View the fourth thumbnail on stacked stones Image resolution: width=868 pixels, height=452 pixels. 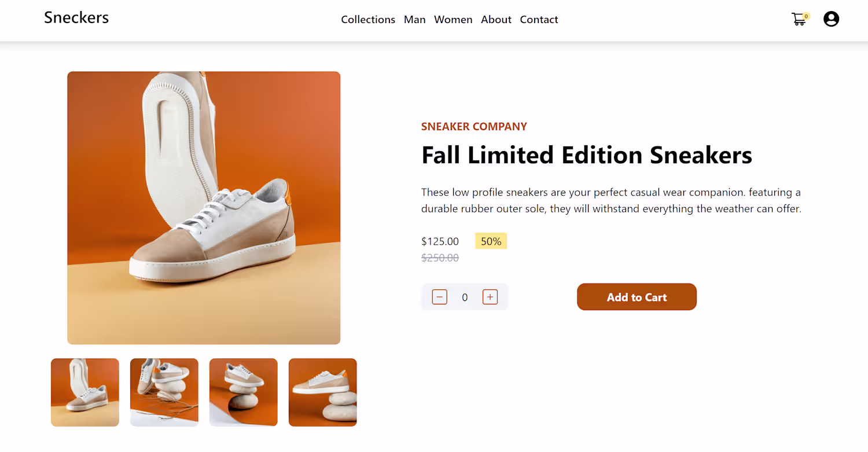[323, 392]
